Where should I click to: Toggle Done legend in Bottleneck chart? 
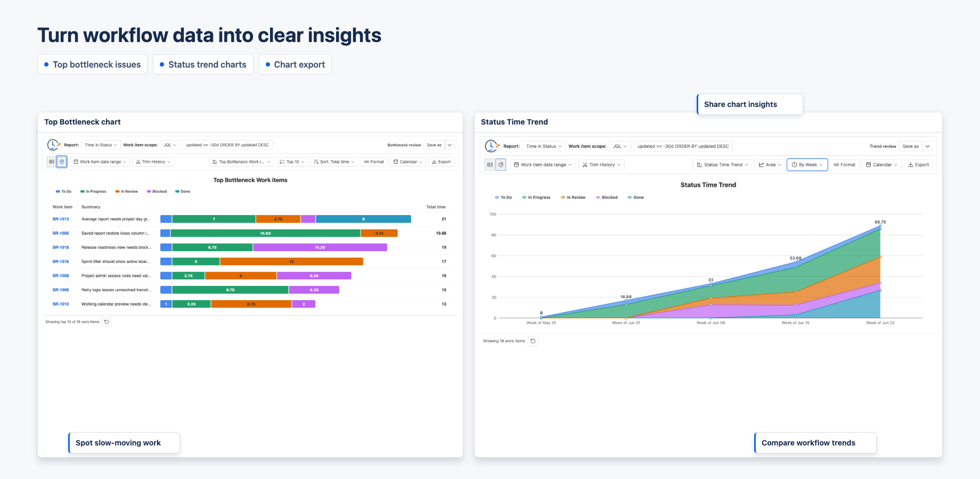pyautogui.click(x=183, y=192)
